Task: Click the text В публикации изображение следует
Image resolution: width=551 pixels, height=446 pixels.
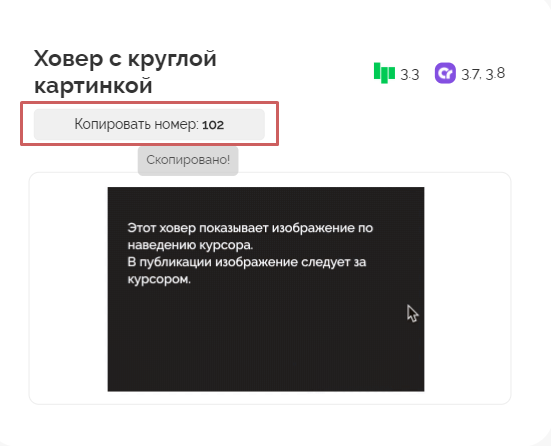Action: point(238,262)
